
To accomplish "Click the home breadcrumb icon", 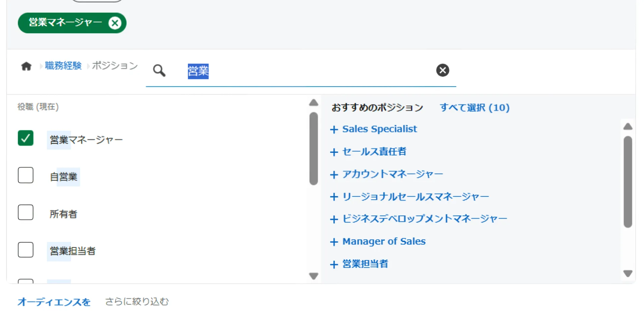I will [x=26, y=66].
